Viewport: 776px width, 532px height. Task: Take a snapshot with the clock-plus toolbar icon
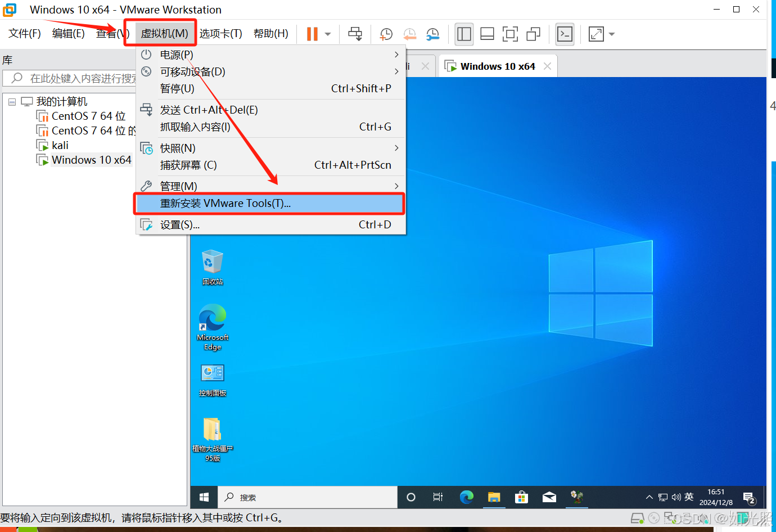point(386,34)
